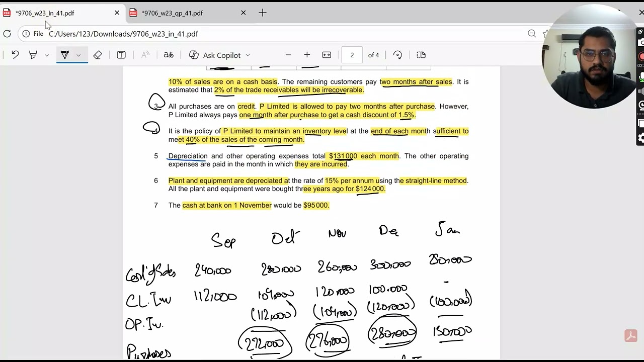Select the Draw pen tool
The height and width of the screenshot is (362, 644).
(64, 55)
